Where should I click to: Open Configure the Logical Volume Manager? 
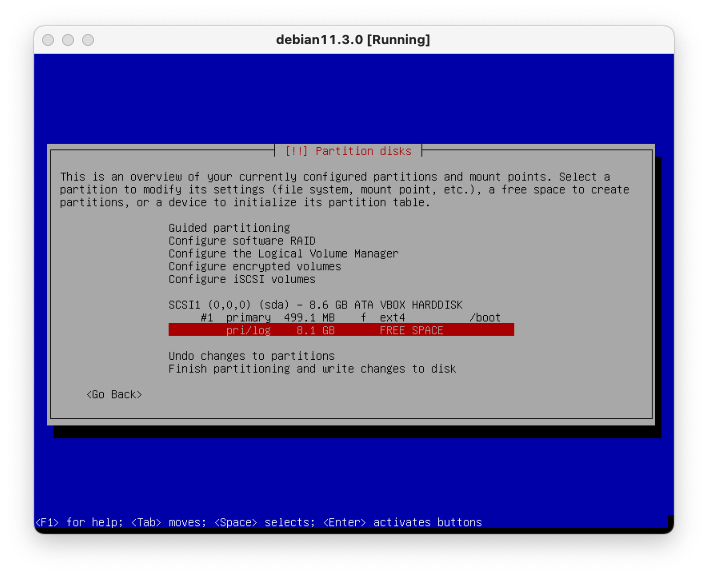point(283,254)
